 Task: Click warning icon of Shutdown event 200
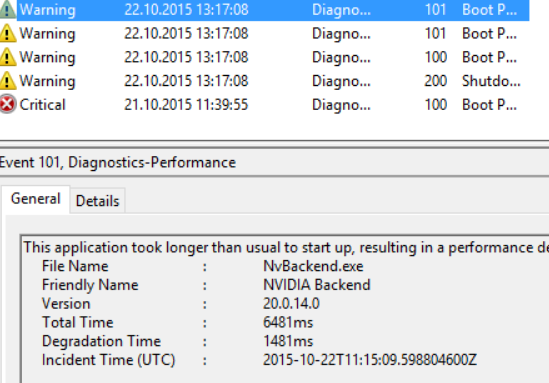click(x=8, y=81)
